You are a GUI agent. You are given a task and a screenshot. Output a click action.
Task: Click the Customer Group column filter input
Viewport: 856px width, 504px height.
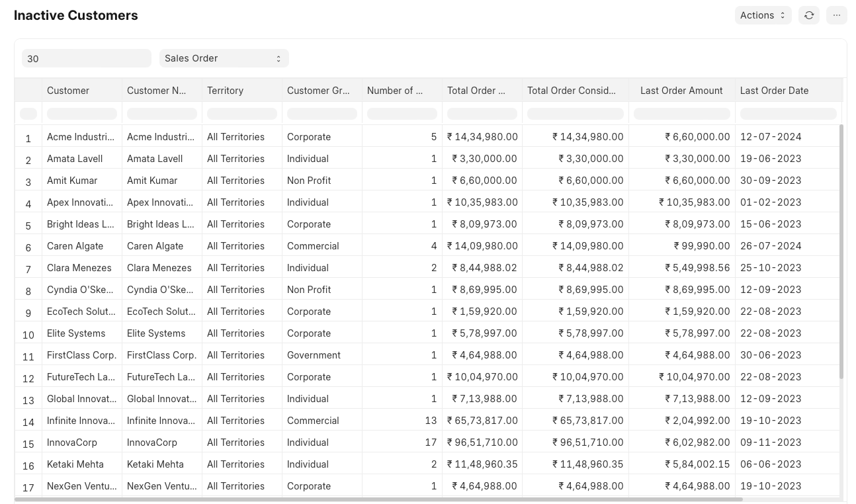322,114
